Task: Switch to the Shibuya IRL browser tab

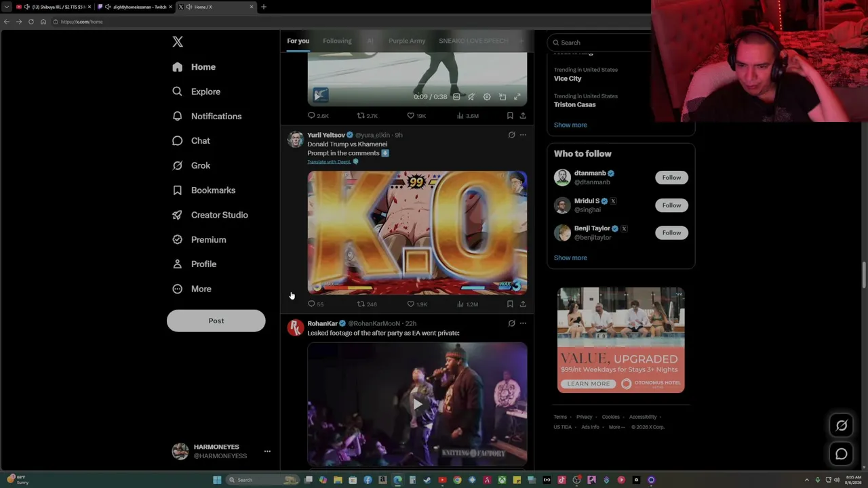Action: click(x=53, y=7)
